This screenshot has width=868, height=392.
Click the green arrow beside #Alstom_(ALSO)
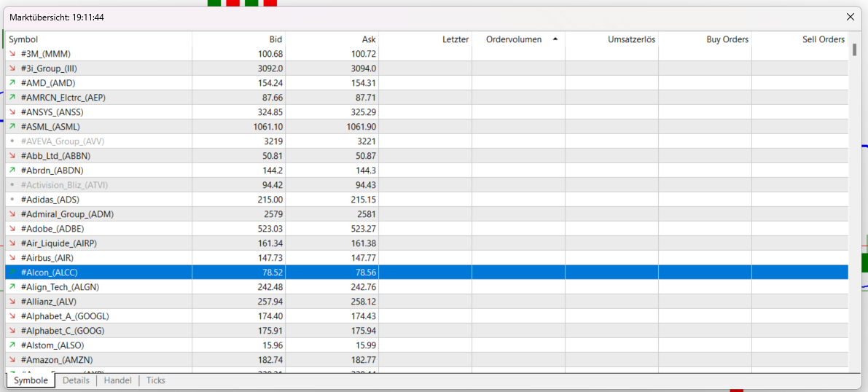pos(12,345)
